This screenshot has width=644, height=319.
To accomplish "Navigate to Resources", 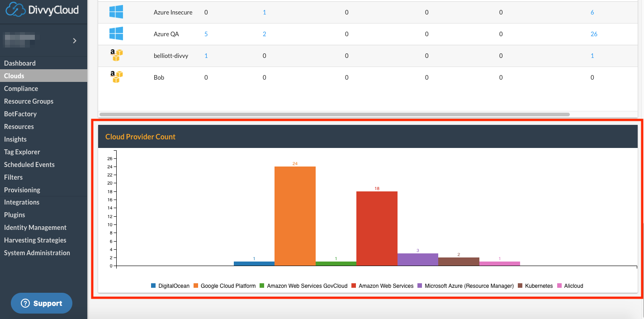I will pos(19,127).
